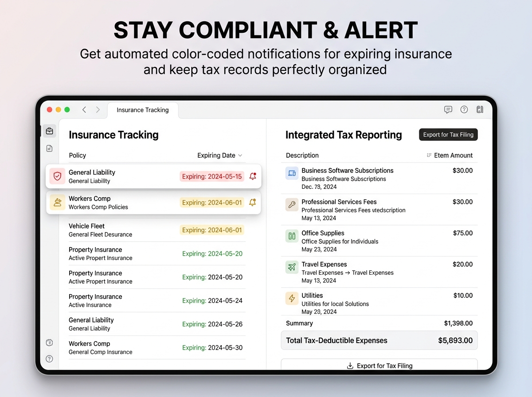This screenshot has height=397, width=532.
Task: Click the Travel Expenses airplane icon
Action: click(x=292, y=267)
